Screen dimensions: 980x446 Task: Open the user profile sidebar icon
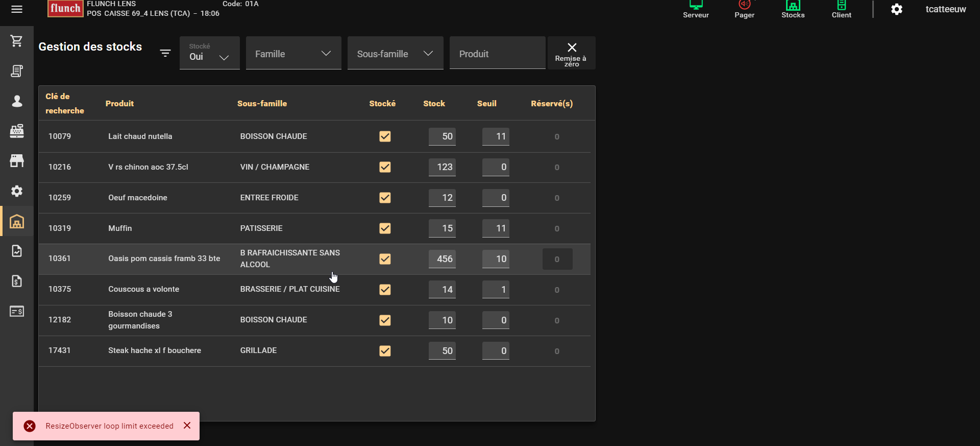17,101
